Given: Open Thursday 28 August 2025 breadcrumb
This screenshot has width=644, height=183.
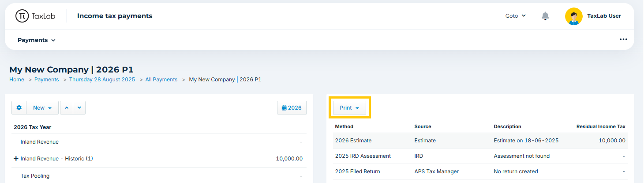Looking at the screenshot, I should coord(102,80).
